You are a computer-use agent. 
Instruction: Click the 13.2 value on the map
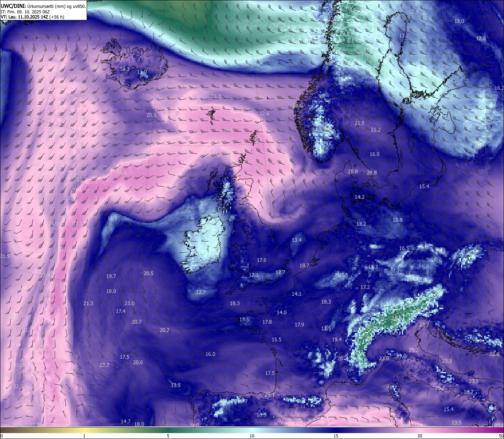point(361,224)
